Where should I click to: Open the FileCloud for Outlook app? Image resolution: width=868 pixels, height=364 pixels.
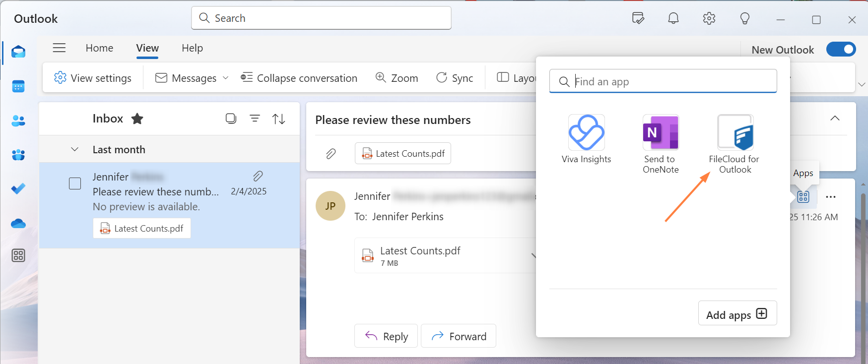(x=735, y=133)
